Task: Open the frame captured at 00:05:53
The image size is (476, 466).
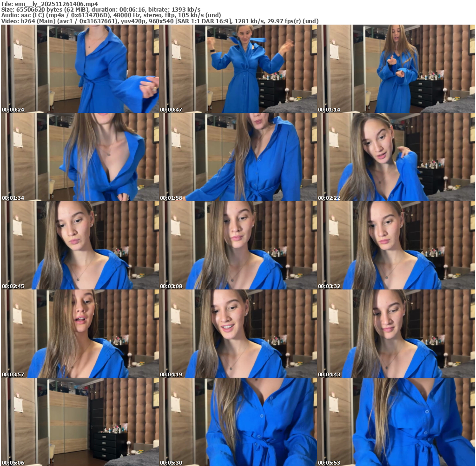Action: (x=396, y=422)
